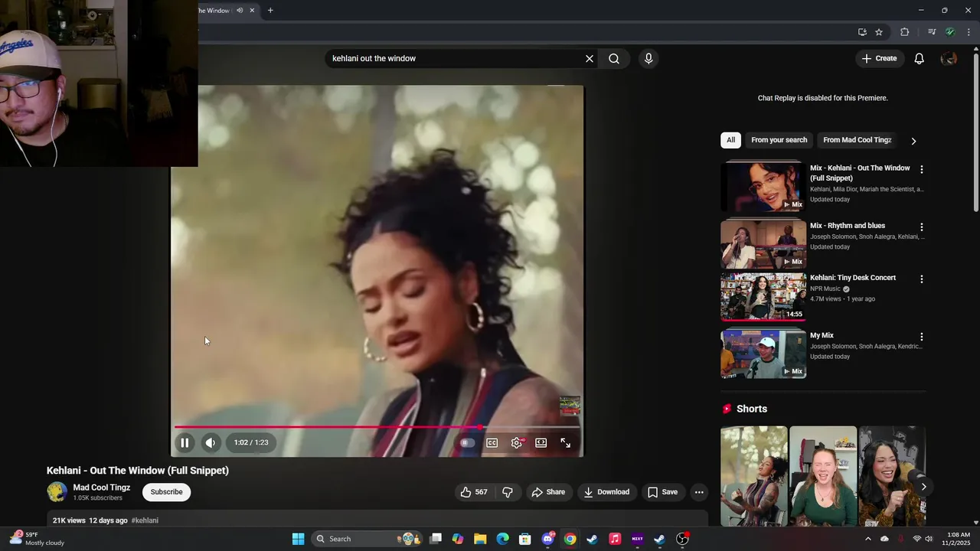The width and height of the screenshot is (980, 551).
Task: Open the Chrome profile avatar
Action: pos(950,32)
